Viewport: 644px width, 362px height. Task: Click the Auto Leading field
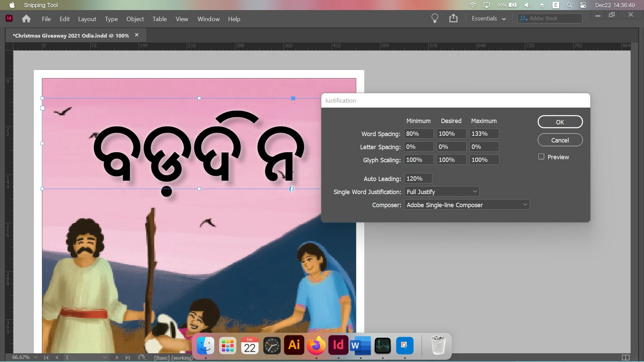pos(418,179)
